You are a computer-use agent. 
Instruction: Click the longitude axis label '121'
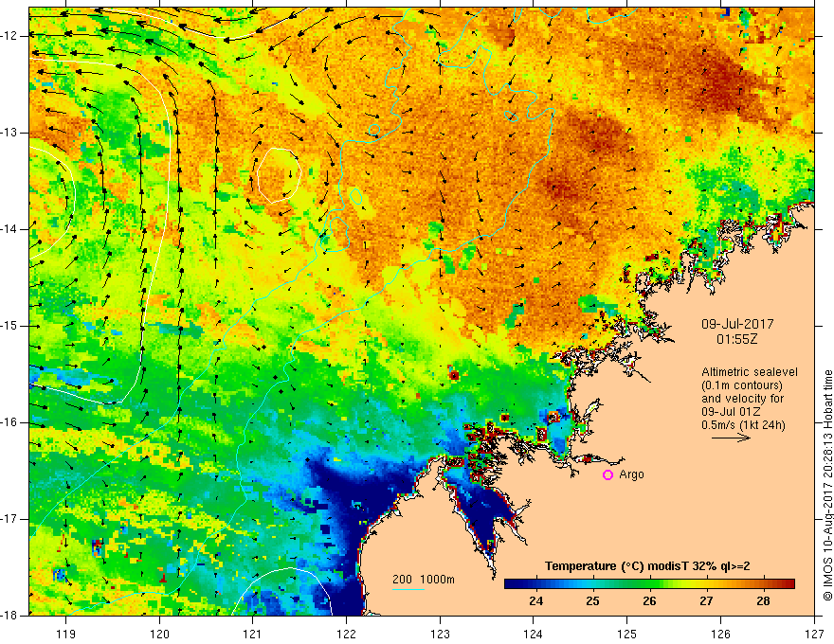pos(253,634)
